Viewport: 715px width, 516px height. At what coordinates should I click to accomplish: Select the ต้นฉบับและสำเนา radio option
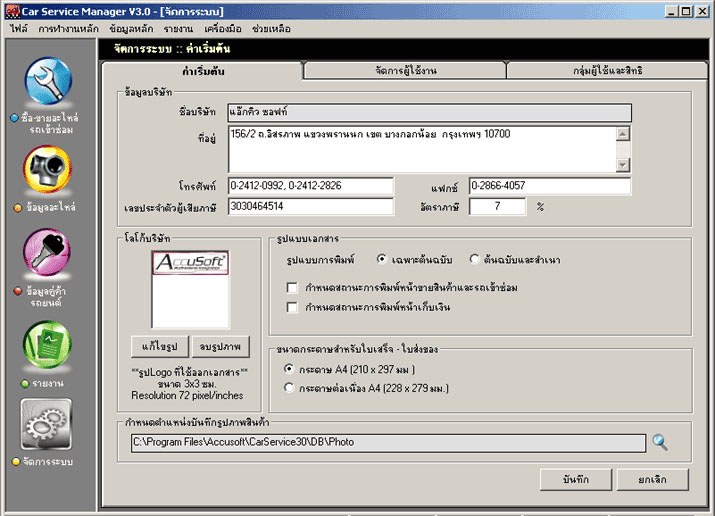pos(474,259)
